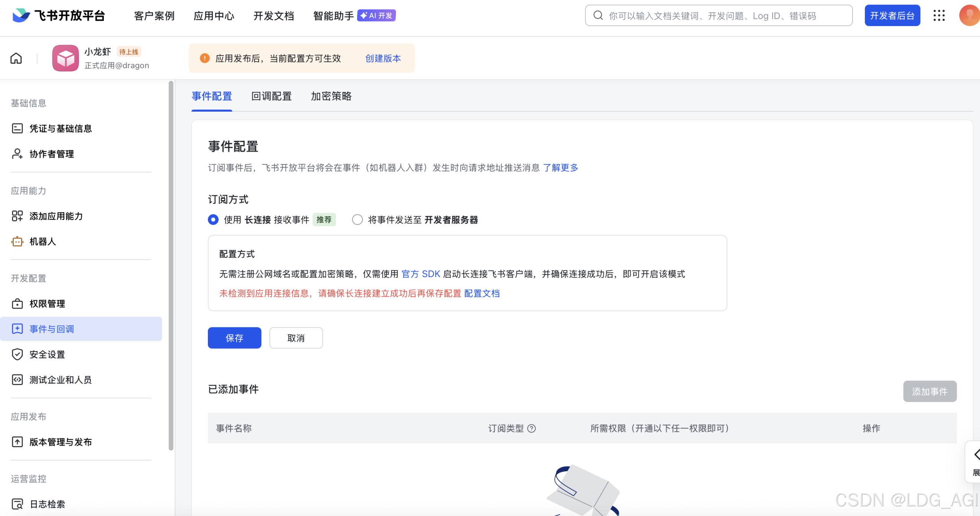
Task: Open 日志检索 log search
Action: click(47, 504)
